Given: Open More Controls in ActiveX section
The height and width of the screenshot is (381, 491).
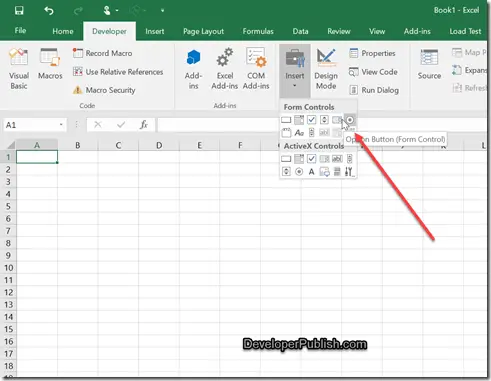Looking at the screenshot, I should 349,172.
